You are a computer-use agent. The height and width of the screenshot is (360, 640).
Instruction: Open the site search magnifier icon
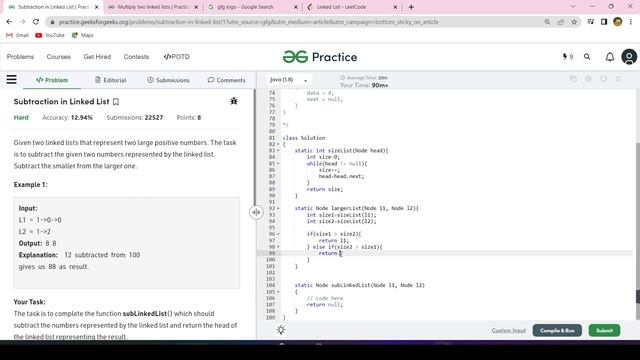coord(587,57)
